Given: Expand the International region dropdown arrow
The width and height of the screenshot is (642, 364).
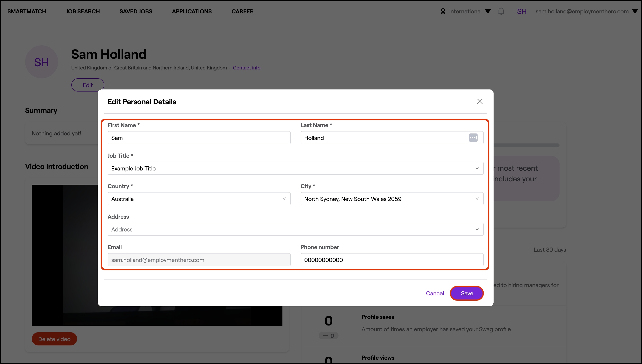Looking at the screenshot, I should click(488, 11).
